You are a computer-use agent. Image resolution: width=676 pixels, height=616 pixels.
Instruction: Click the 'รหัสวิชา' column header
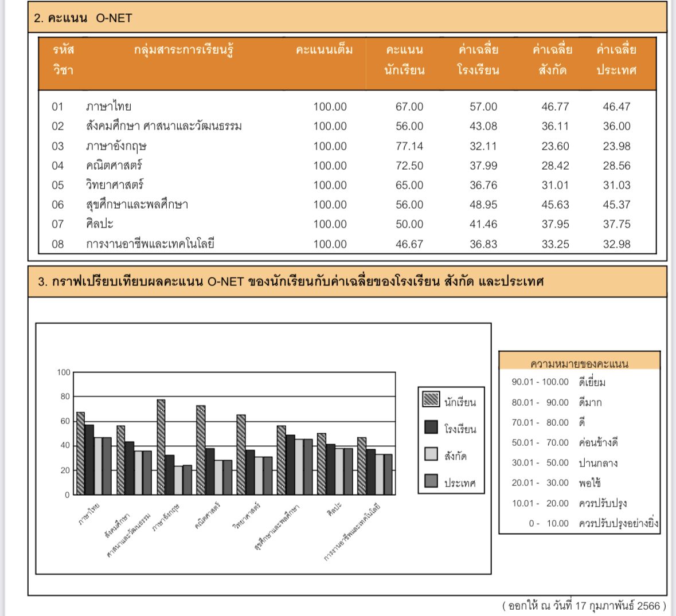coord(64,60)
